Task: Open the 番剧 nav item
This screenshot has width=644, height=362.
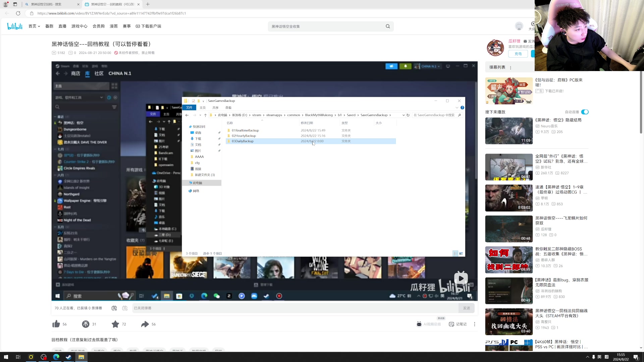Action: click(x=49, y=26)
